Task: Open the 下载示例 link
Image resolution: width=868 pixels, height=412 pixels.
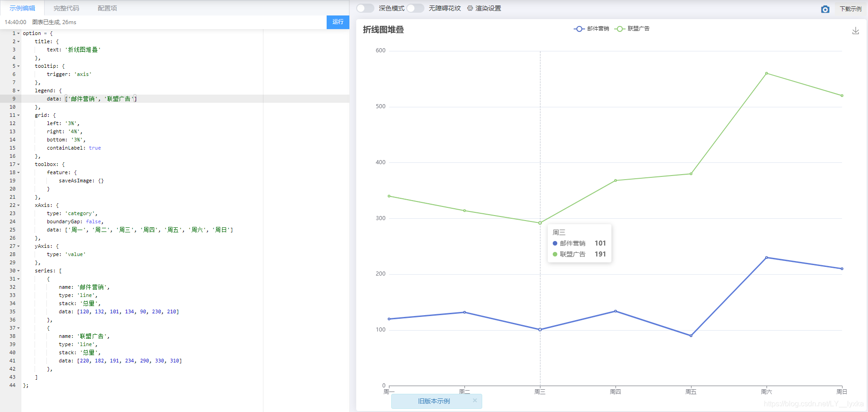Action: (x=850, y=9)
